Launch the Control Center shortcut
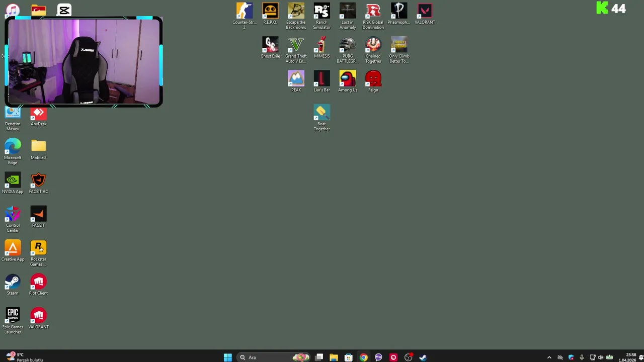Image resolution: width=644 pixels, height=362 pixels. pos(13,219)
